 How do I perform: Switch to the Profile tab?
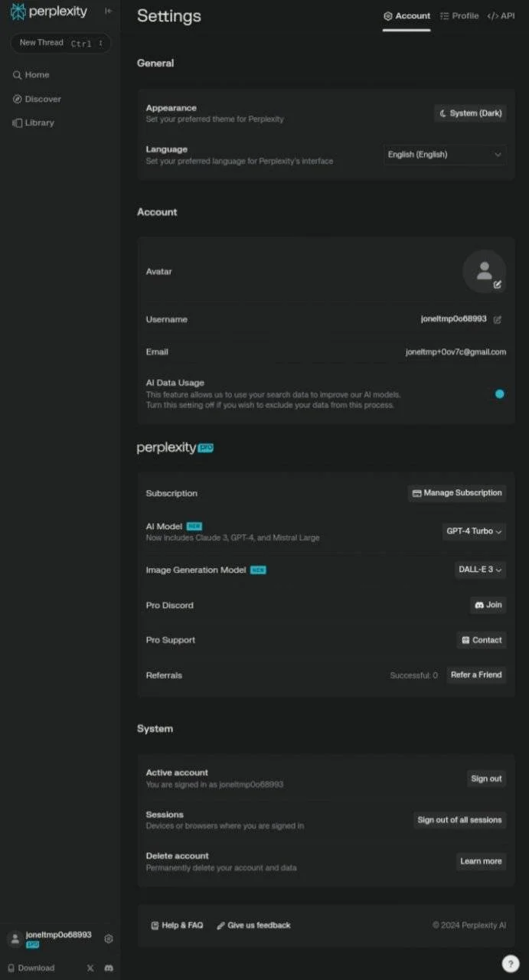[x=459, y=16]
